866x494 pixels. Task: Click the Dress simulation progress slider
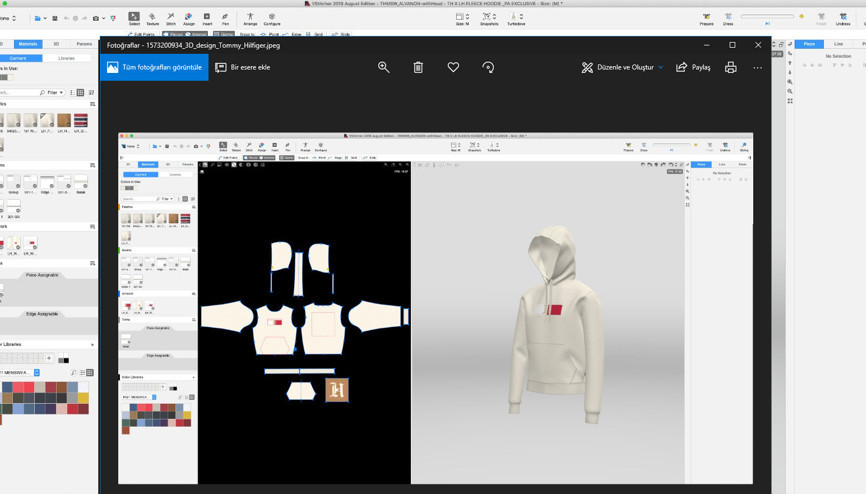[767, 17]
